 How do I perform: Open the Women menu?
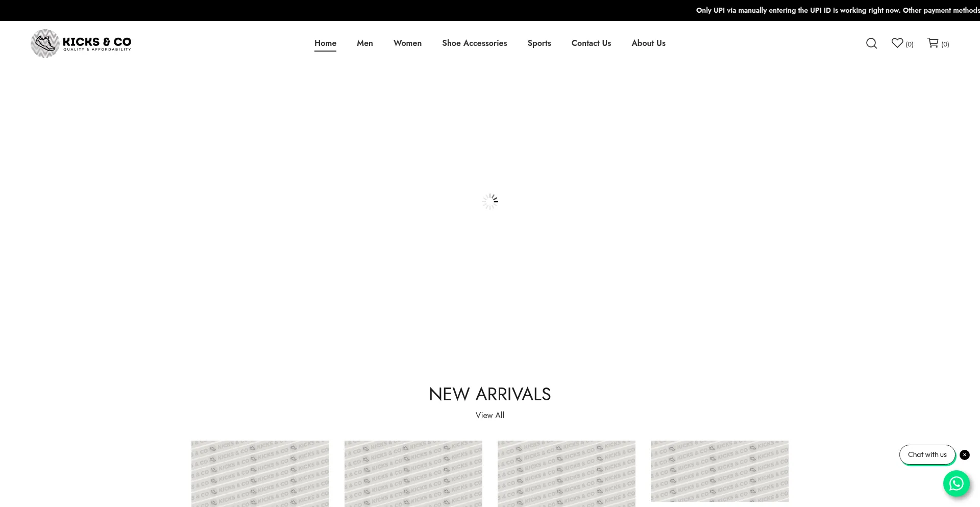pyautogui.click(x=407, y=43)
